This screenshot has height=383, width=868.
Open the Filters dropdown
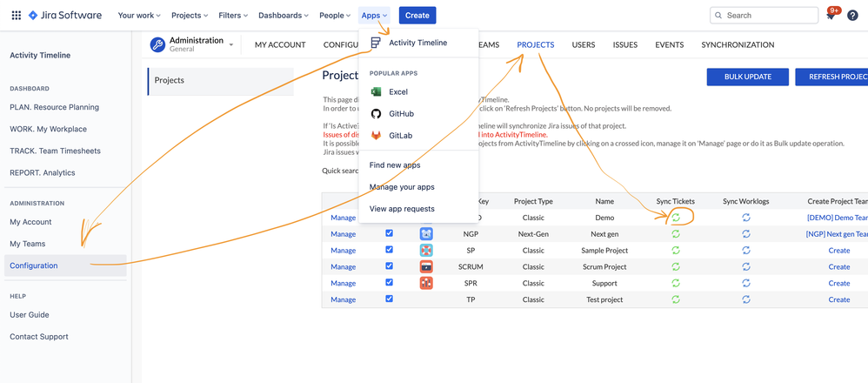click(233, 16)
